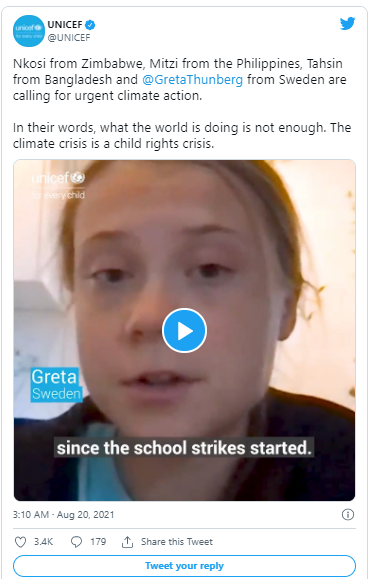Click the unicef watermark in the video
Screen dimensions: 373x579
pyautogui.click(x=58, y=185)
